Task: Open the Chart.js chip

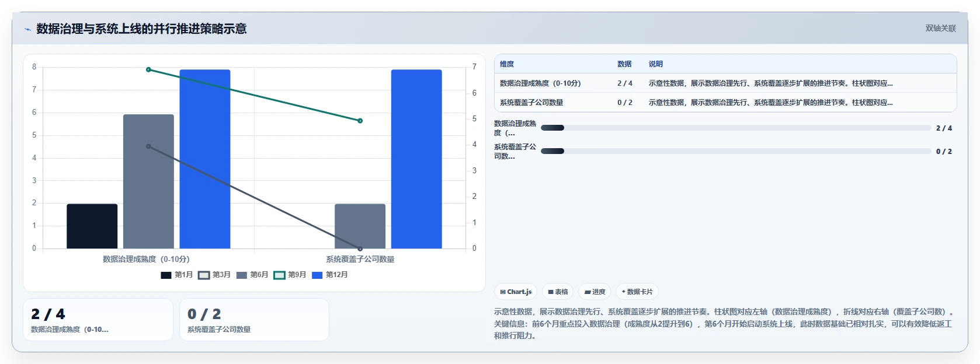Action: point(516,292)
